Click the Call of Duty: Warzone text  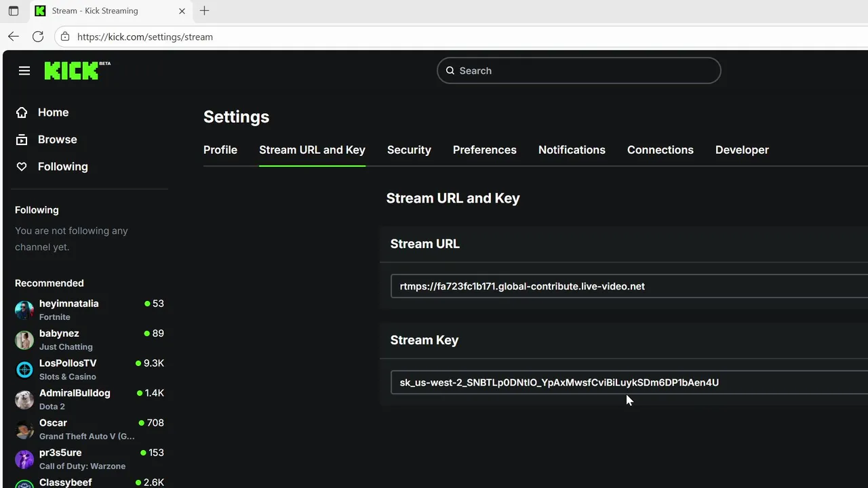pyautogui.click(x=82, y=466)
